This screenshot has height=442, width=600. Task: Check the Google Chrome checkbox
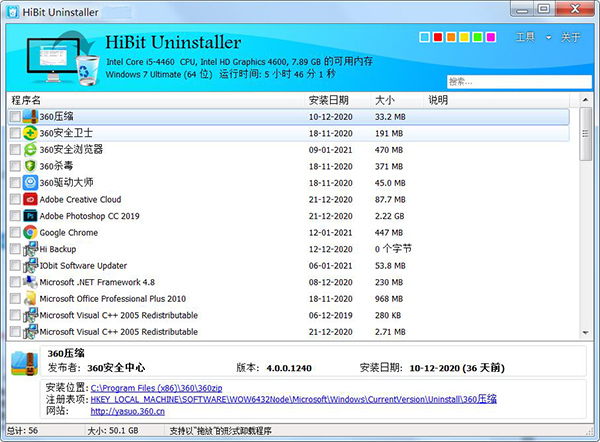click(15, 232)
